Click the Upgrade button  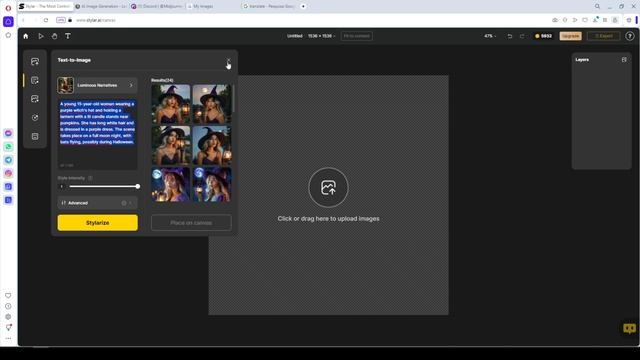570,36
